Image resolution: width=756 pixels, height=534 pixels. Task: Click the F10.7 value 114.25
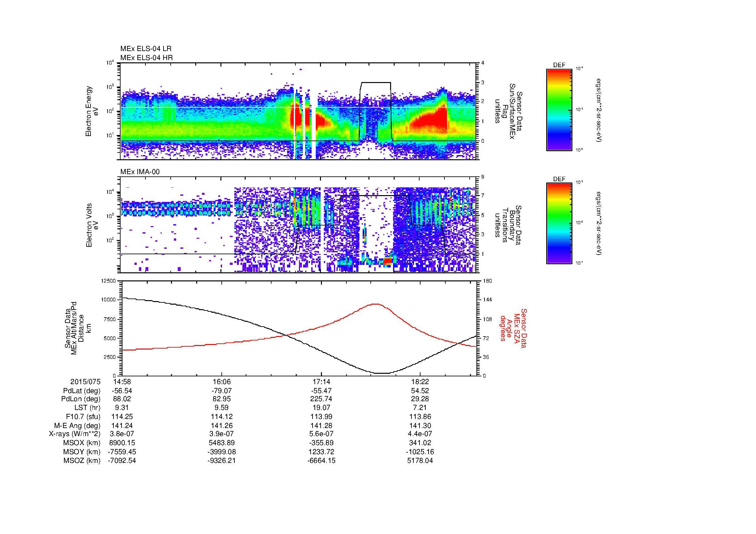click(122, 417)
